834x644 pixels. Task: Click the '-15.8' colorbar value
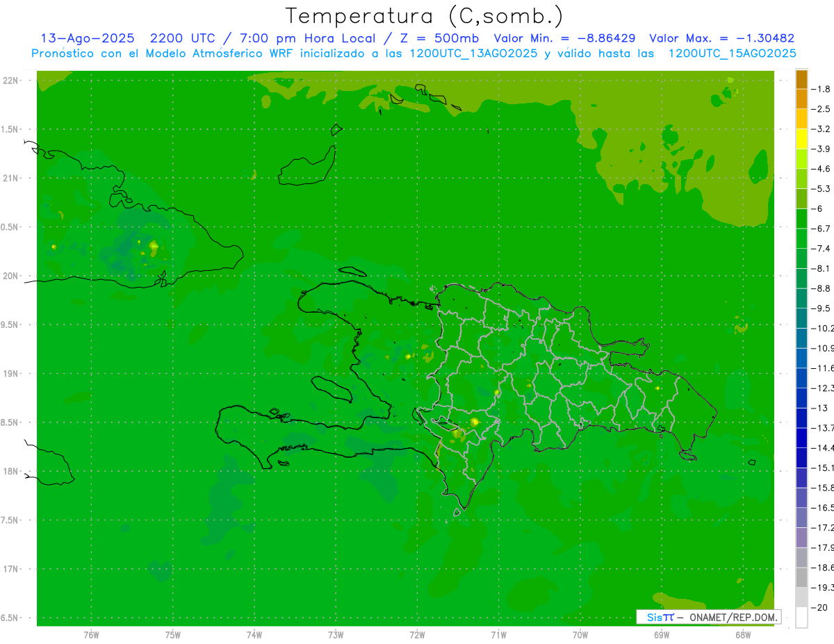(824, 488)
